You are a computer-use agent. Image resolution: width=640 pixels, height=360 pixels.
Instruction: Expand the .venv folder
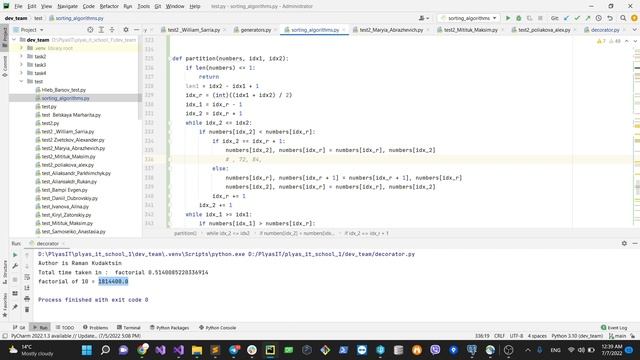pos(21,48)
